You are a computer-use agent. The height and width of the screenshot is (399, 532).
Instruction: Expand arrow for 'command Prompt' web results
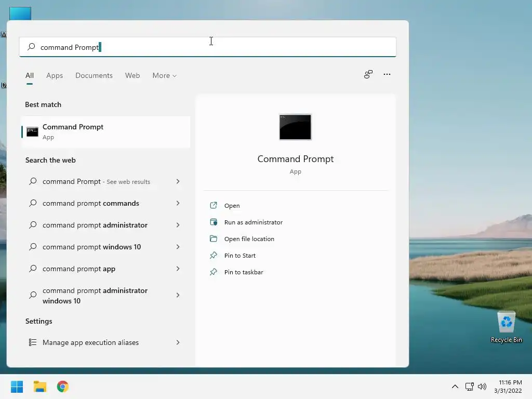(x=178, y=181)
